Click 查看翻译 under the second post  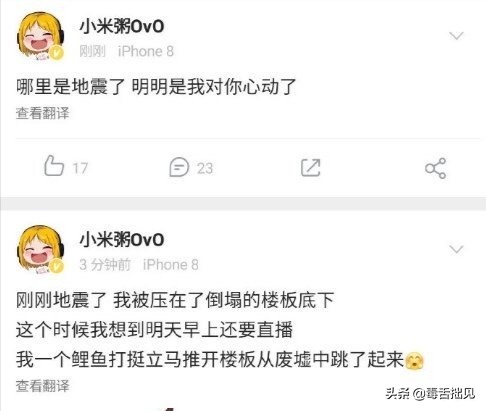click(42, 386)
